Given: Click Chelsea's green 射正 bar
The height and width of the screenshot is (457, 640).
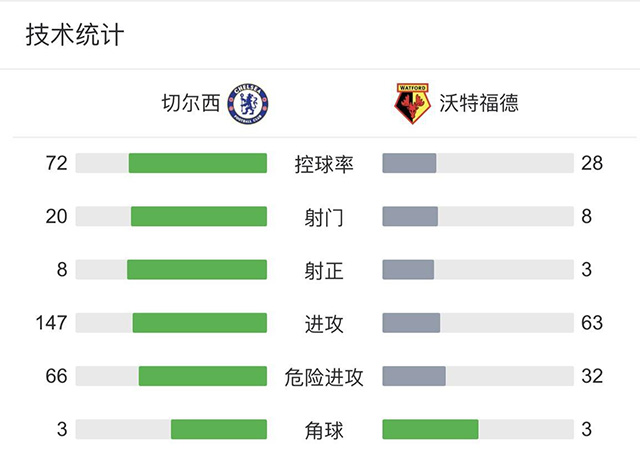Looking at the screenshot, I should 197,270.
